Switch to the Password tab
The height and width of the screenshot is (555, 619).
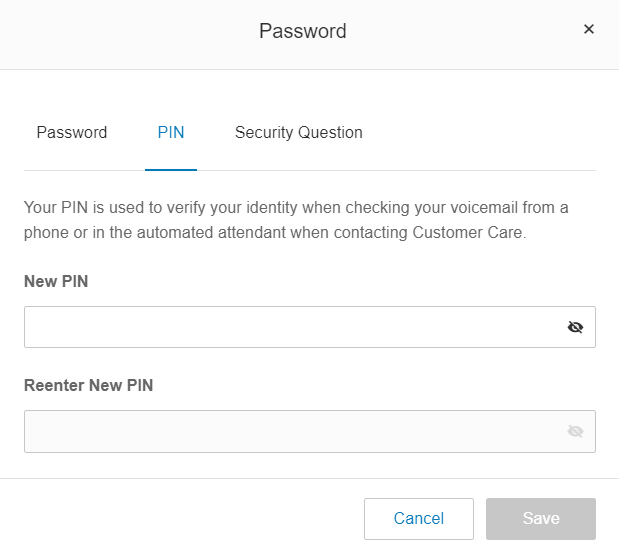point(71,133)
